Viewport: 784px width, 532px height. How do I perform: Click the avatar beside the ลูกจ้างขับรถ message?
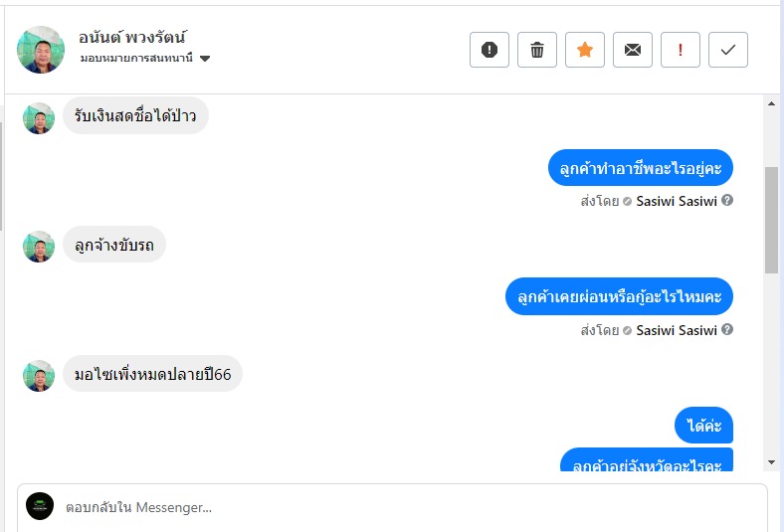(39, 247)
